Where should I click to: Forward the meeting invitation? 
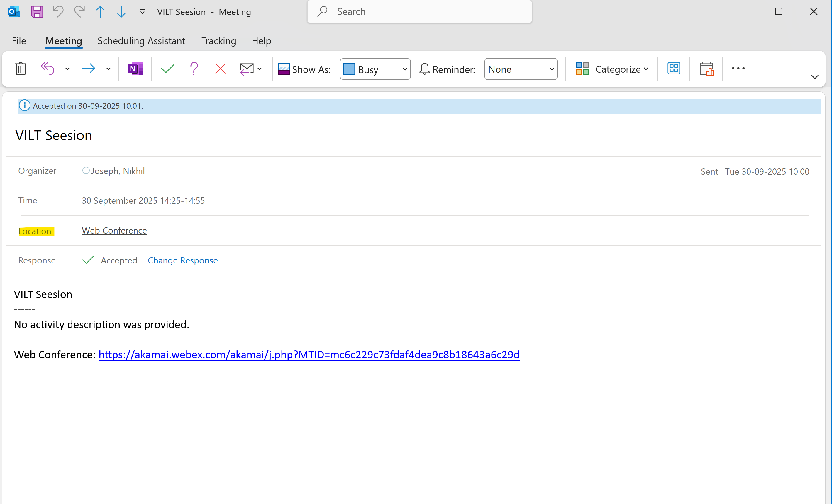point(88,69)
